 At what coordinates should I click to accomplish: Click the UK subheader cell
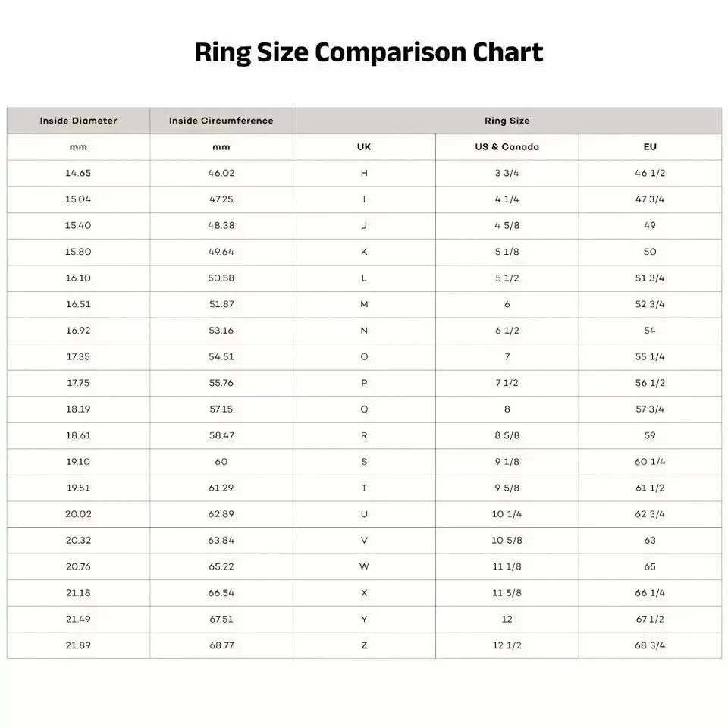[x=364, y=147]
